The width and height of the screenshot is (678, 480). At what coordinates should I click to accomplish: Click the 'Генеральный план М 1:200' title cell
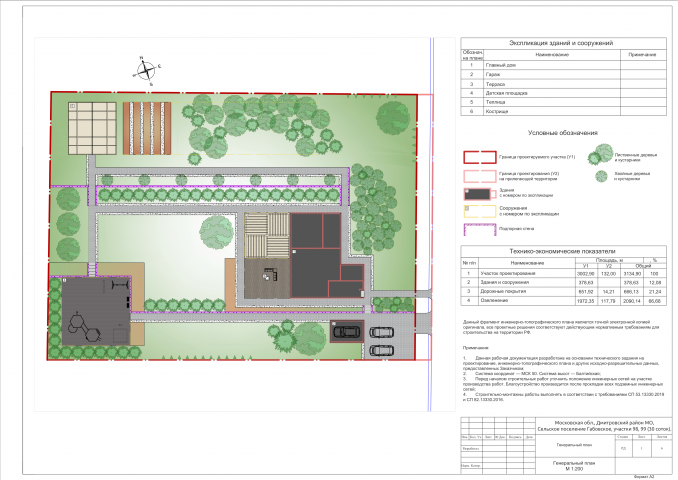point(574,466)
